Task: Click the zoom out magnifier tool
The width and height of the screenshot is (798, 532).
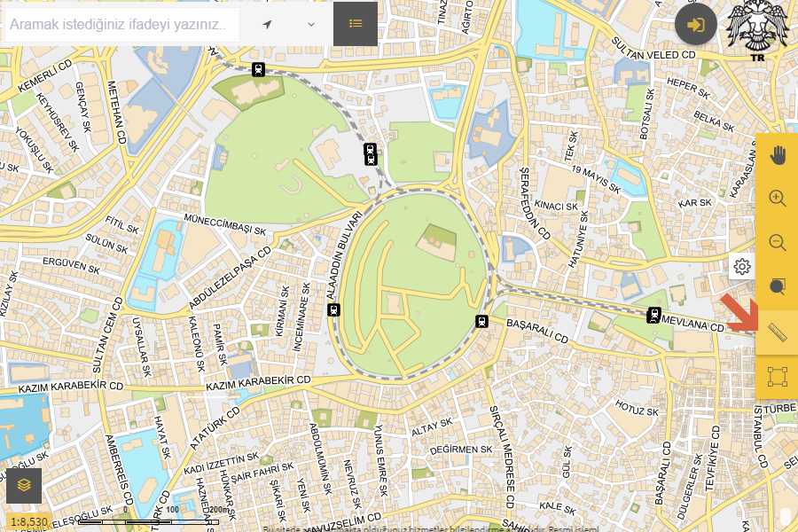Action: (x=777, y=242)
